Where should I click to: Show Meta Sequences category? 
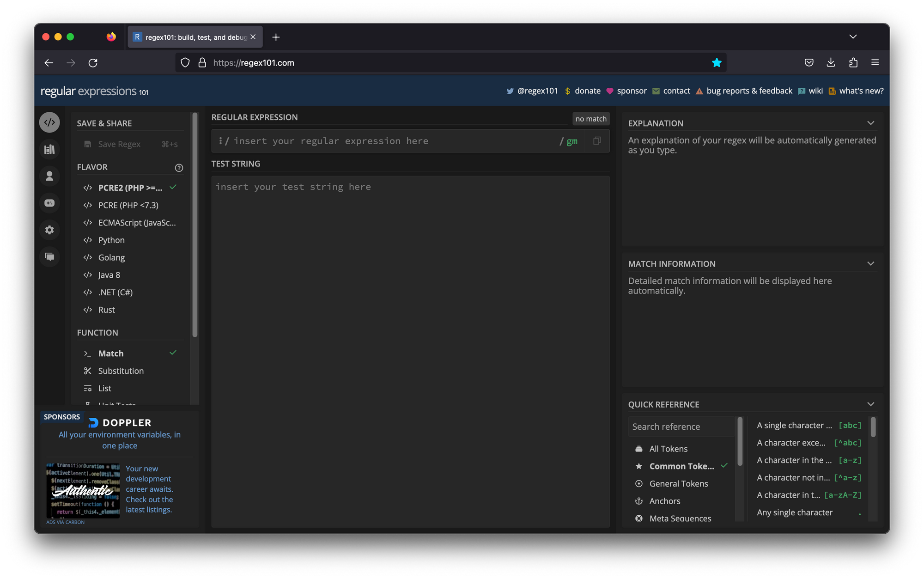click(x=681, y=518)
